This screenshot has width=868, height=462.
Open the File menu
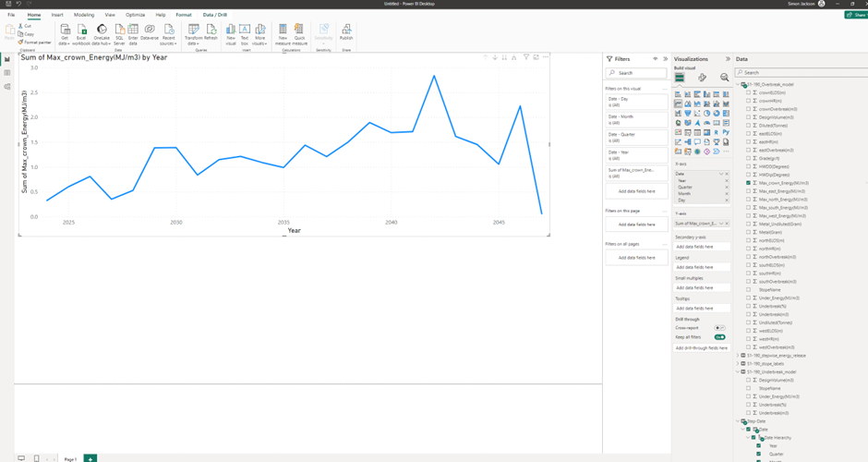point(11,15)
